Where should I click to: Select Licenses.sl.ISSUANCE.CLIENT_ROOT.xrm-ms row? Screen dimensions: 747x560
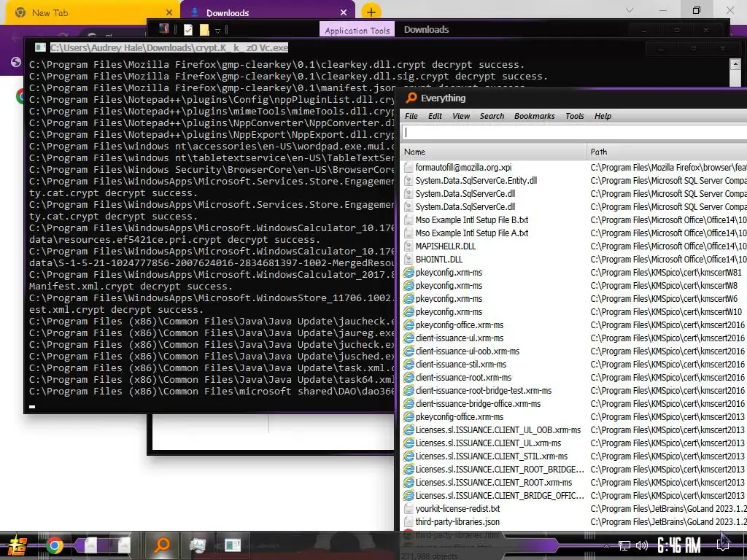coord(494,483)
